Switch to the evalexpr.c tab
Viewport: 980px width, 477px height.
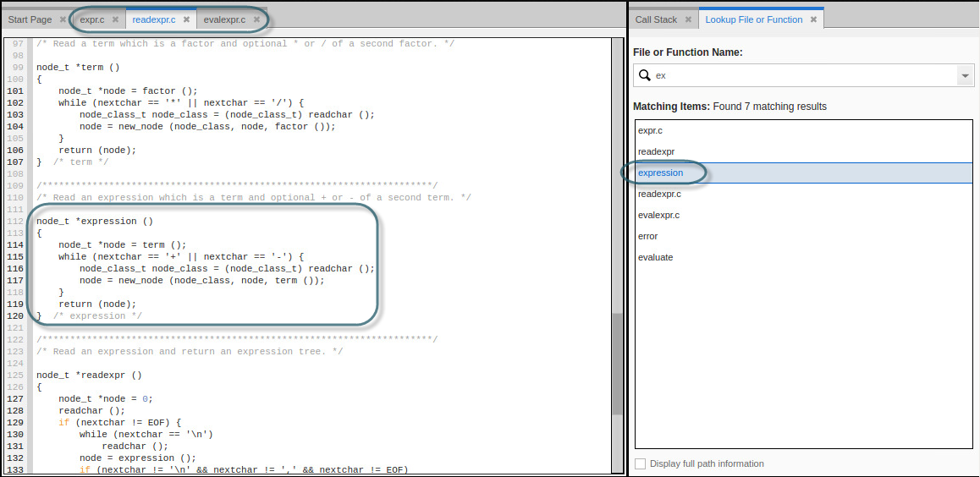point(224,19)
